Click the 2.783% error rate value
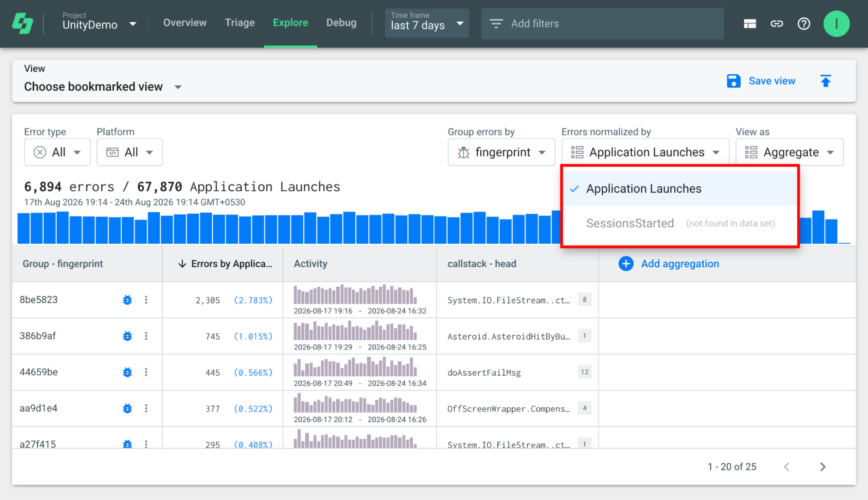Viewport: 868px width, 500px height. click(x=253, y=300)
